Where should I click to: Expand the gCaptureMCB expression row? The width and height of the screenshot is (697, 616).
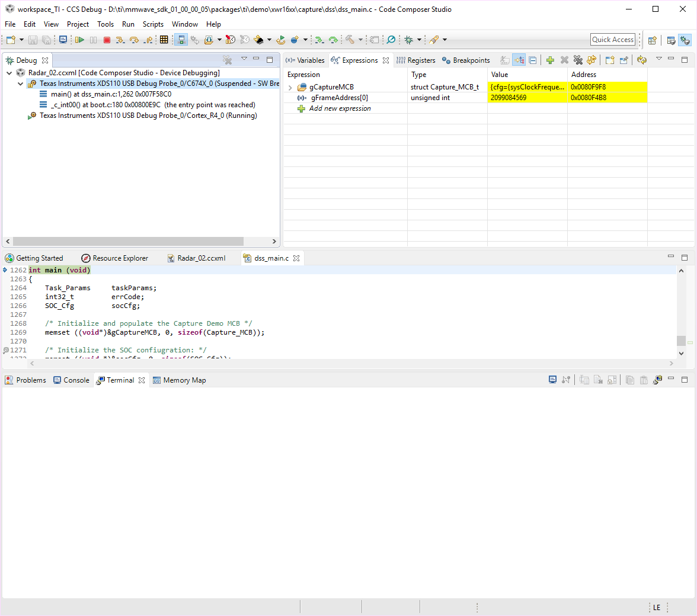290,88
